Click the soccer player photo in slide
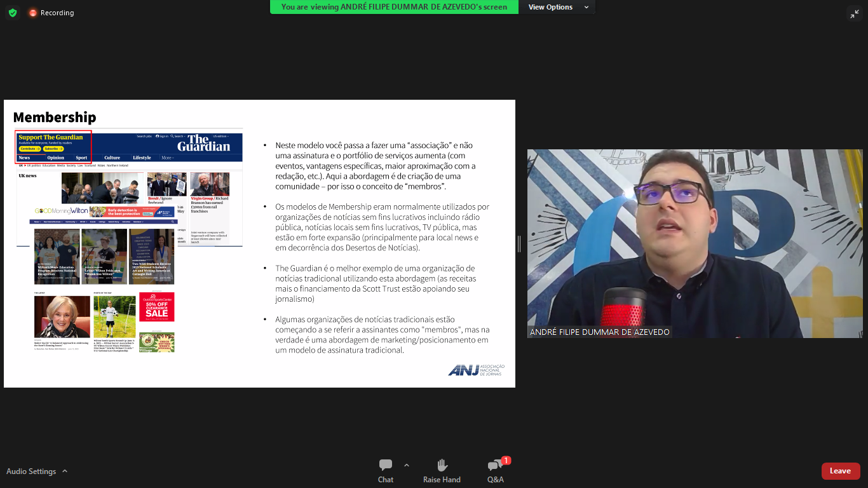The height and width of the screenshot is (488, 868). point(114,316)
